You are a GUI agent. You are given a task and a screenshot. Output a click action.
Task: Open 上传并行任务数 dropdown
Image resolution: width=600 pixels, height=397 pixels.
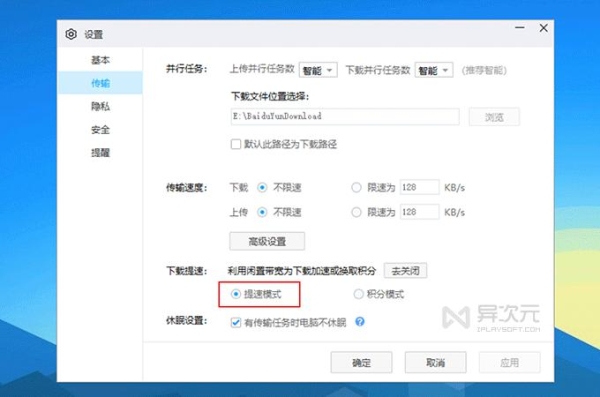(318, 70)
